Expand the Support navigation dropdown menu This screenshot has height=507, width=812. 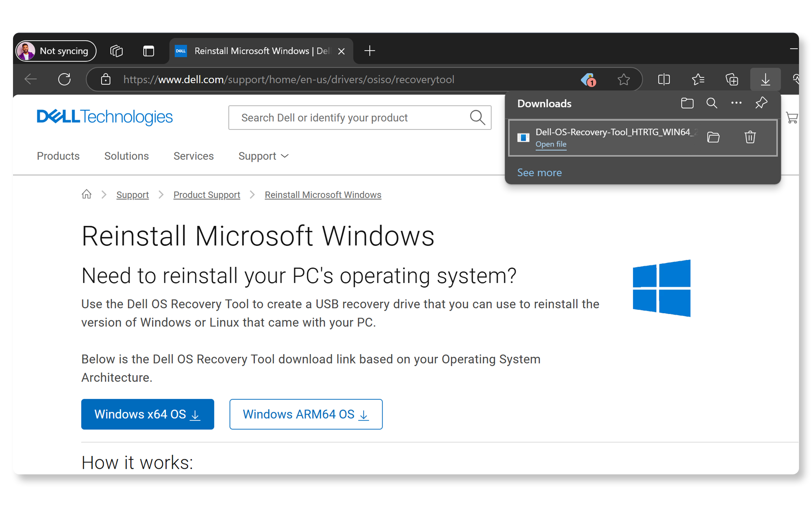263,156
